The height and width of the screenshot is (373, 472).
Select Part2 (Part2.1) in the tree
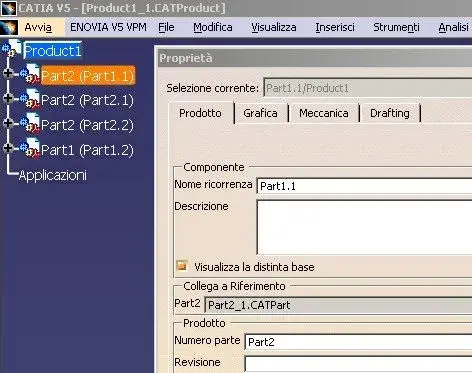pyautogui.click(x=87, y=100)
